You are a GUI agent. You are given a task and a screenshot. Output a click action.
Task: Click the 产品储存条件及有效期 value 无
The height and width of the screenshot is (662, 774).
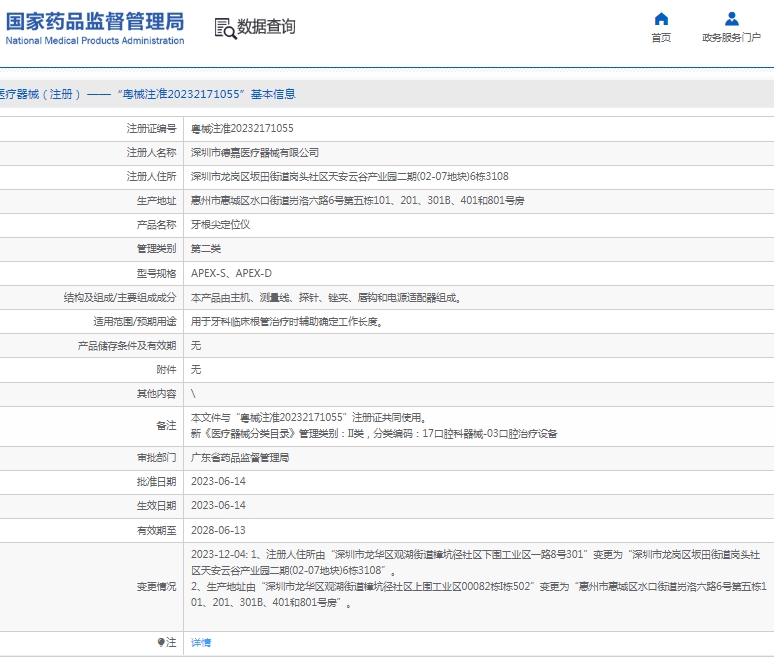(x=196, y=346)
